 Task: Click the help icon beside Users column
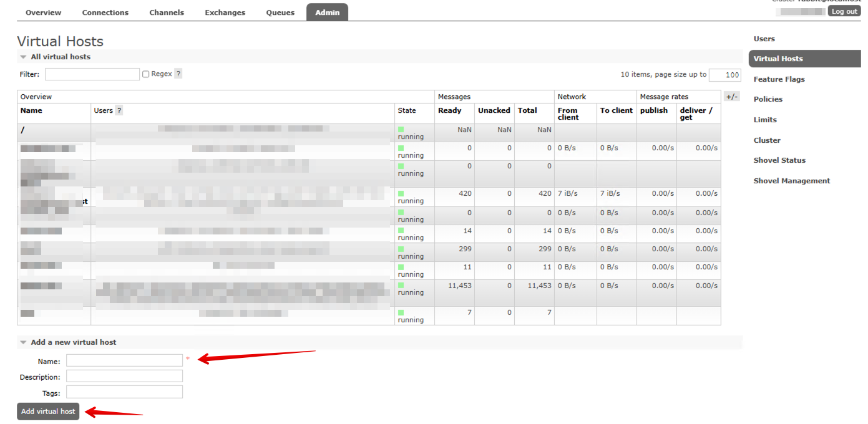(119, 110)
